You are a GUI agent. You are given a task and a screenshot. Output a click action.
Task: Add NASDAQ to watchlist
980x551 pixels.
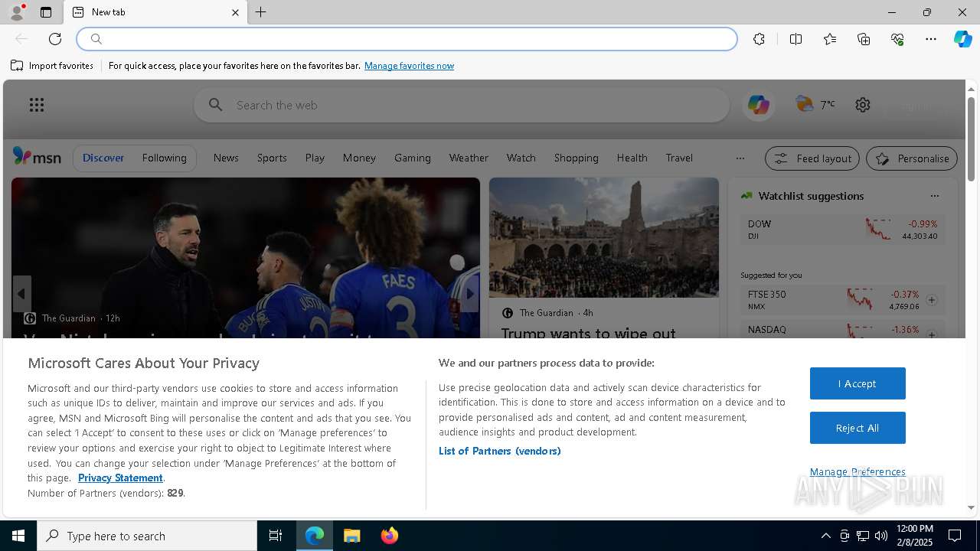pos(932,334)
